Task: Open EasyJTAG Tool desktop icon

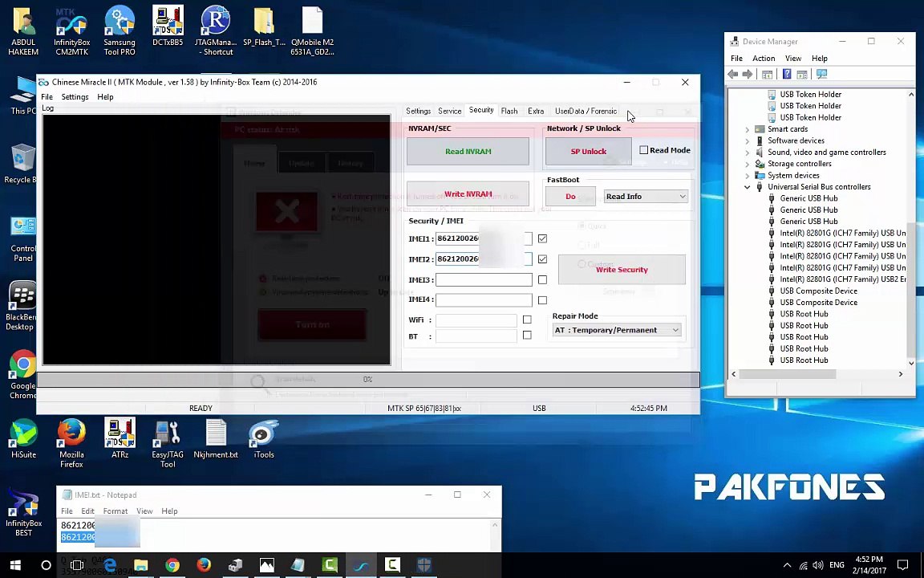Action: [x=168, y=443]
